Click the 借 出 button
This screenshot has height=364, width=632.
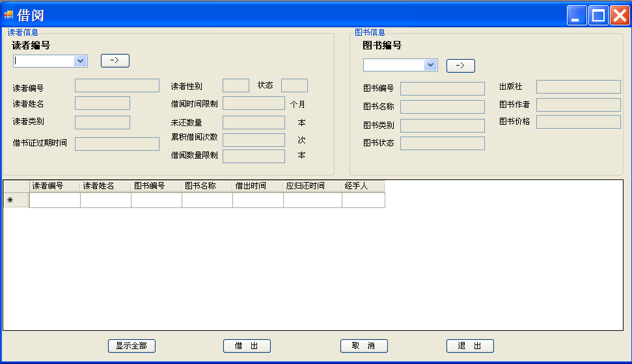(247, 346)
